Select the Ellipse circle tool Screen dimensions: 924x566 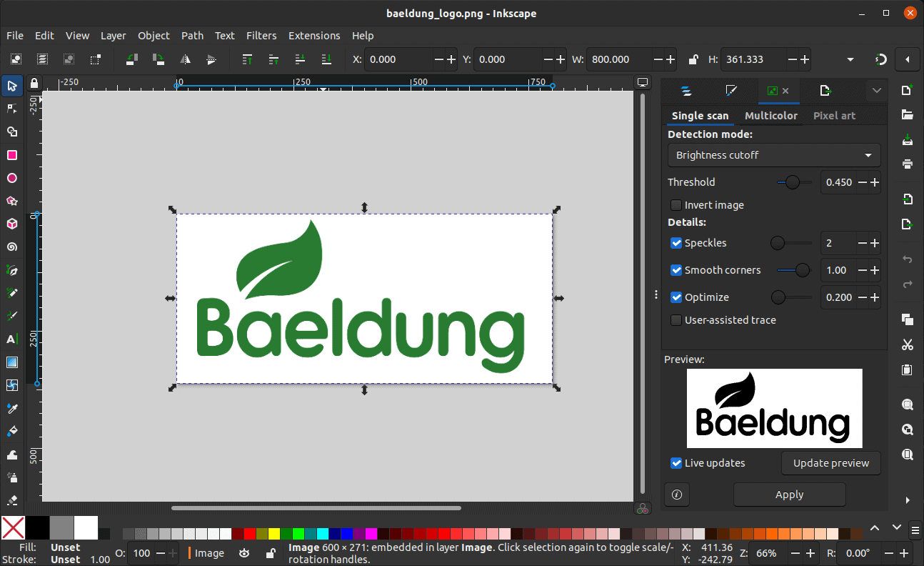tap(11, 178)
